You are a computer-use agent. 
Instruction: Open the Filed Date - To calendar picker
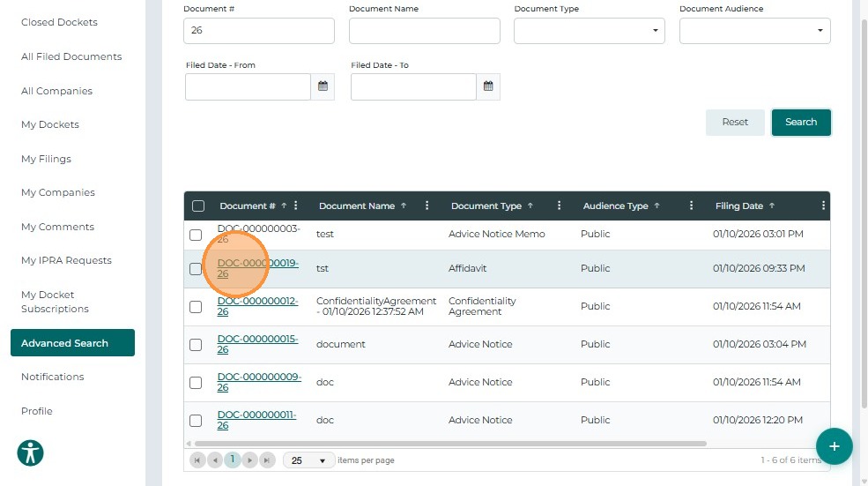[x=487, y=86]
